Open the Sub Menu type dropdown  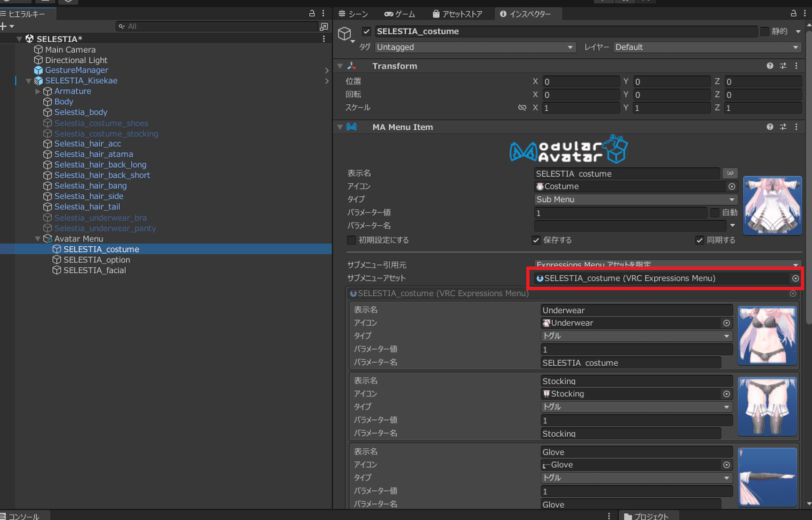(635, 199)
